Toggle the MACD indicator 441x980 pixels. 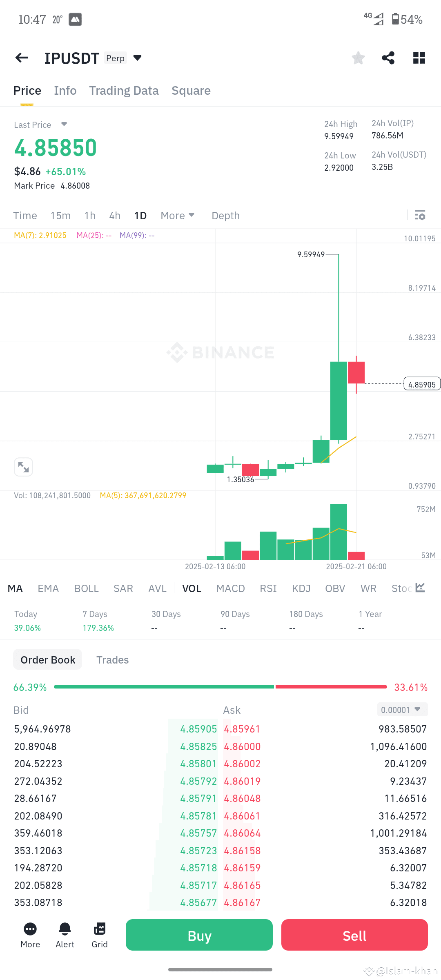[x=230, y=588]
